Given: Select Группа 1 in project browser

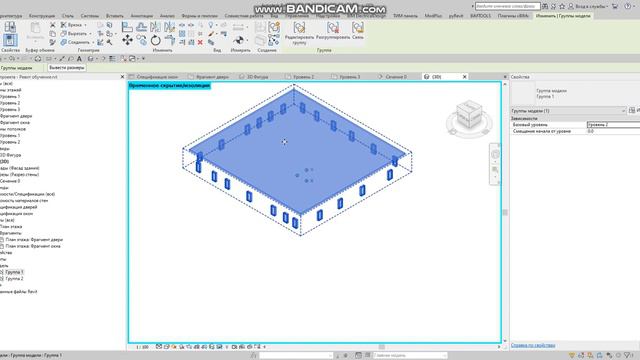Looking at the screenshot, I should [x=14, y=272].
